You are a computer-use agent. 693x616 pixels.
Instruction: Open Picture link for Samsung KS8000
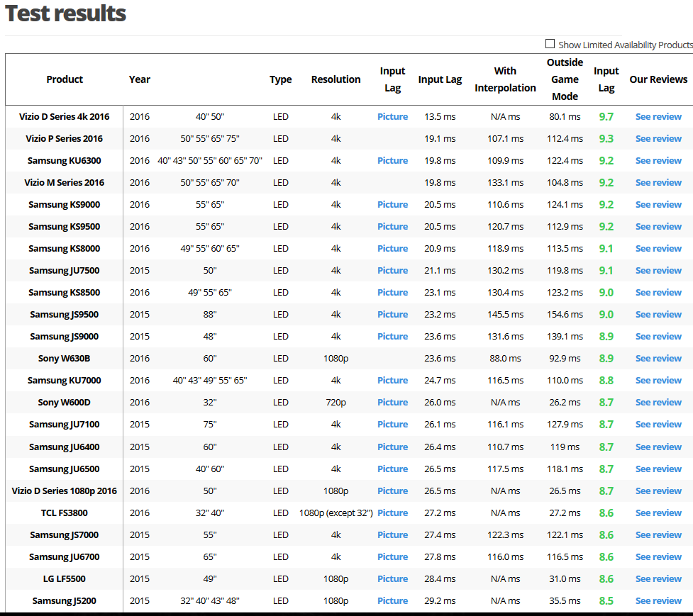coord(392,249)
